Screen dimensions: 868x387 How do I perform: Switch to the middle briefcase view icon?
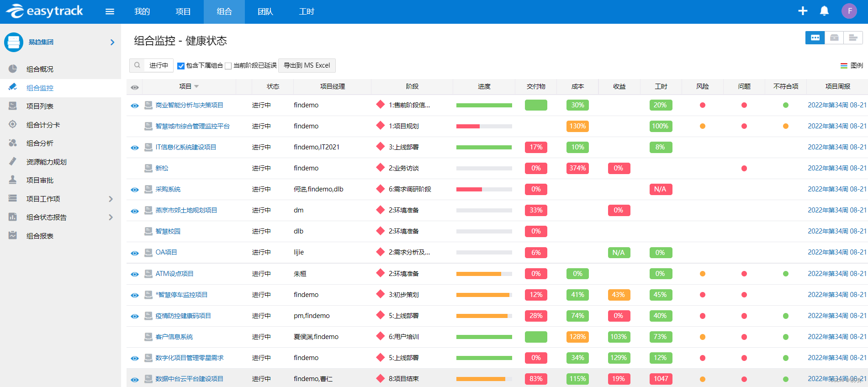pyautogui.click(x=834, y=38)
